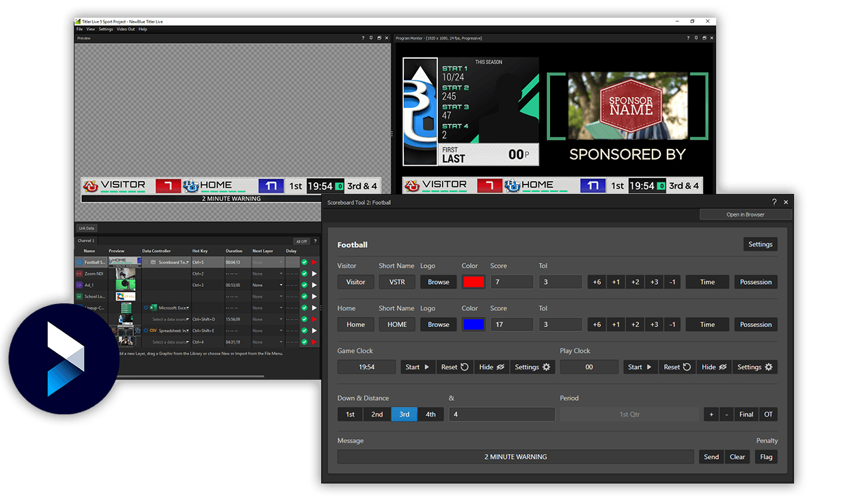Image resolution: width=861 pixels, height=504 pixels.
Task: Add +6 to Visitor score
Action: tap(597, 282)
